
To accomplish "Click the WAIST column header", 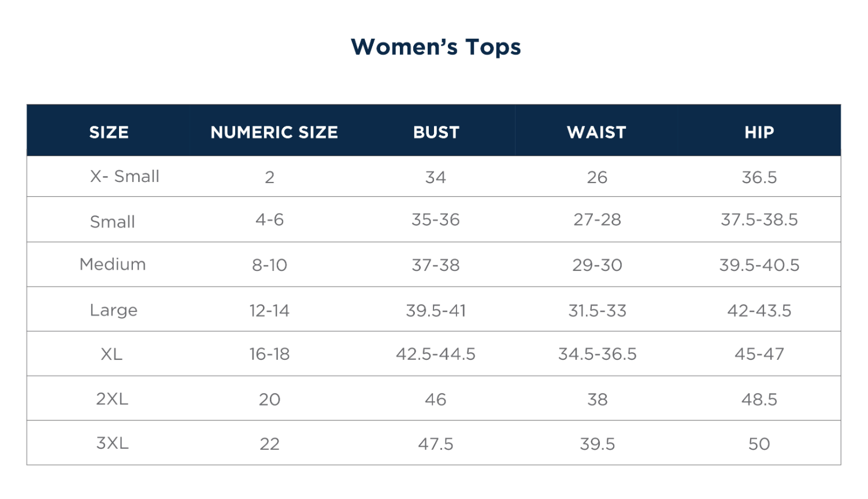I will (x=596, y=132).
